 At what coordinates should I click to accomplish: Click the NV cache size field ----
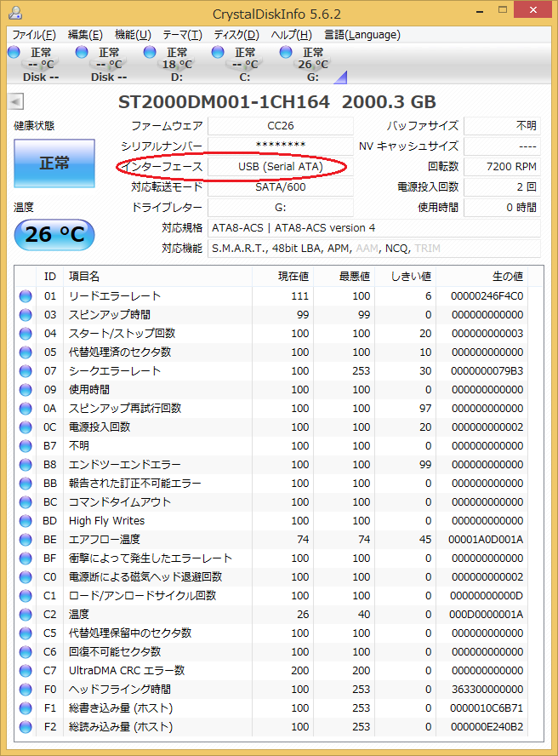point(502,146)
